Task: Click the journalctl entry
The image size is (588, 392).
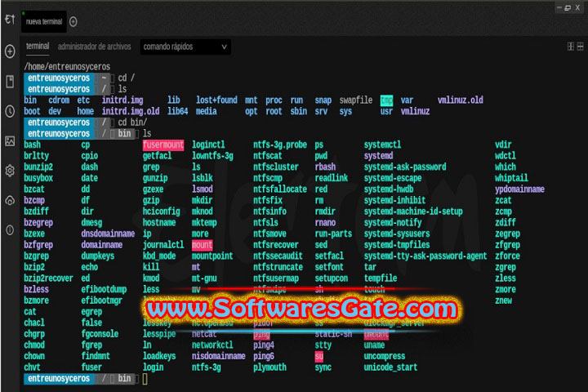Action: [163, 245]
